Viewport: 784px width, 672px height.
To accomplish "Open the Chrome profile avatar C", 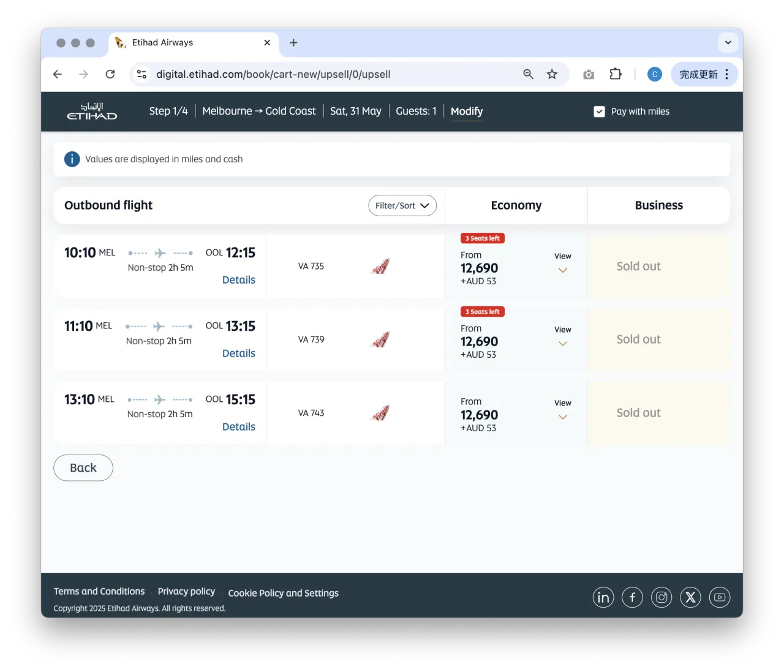I will (x=655, y=74).
